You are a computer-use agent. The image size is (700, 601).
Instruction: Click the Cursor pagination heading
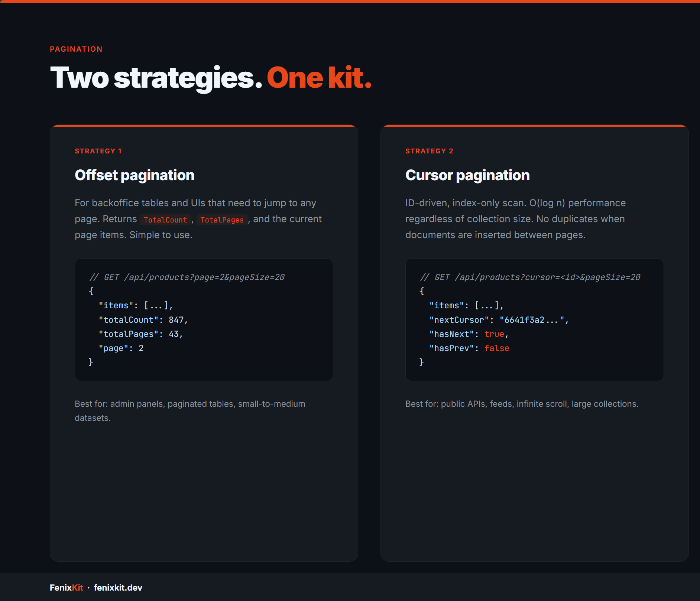pos(467,175)
